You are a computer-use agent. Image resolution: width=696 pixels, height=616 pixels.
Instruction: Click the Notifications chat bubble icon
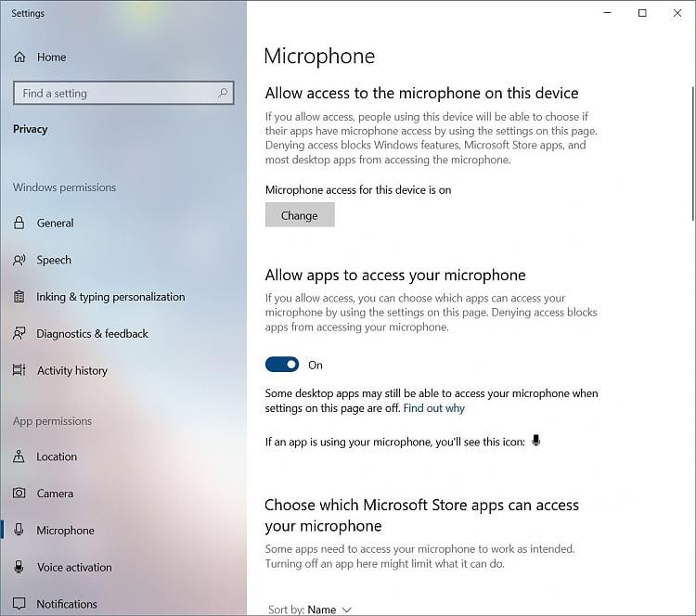pyautogui.click(x=19, y=604)
